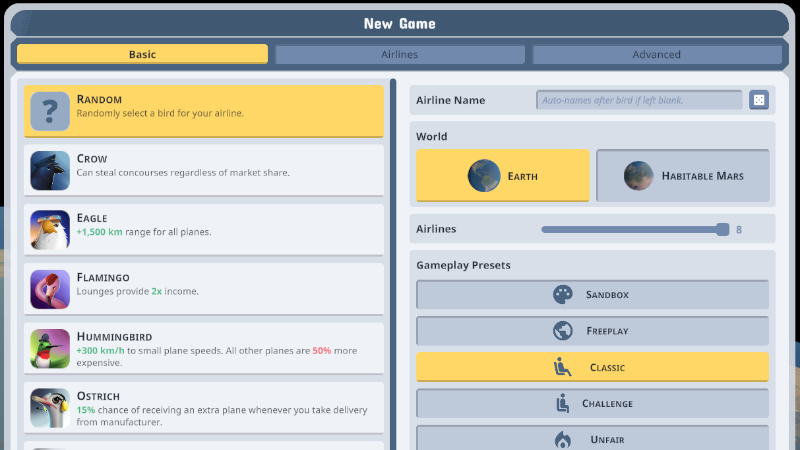This screenshot has height=450, width=800.
Task: Click the Earth globe icon
Action: point(484,176)
